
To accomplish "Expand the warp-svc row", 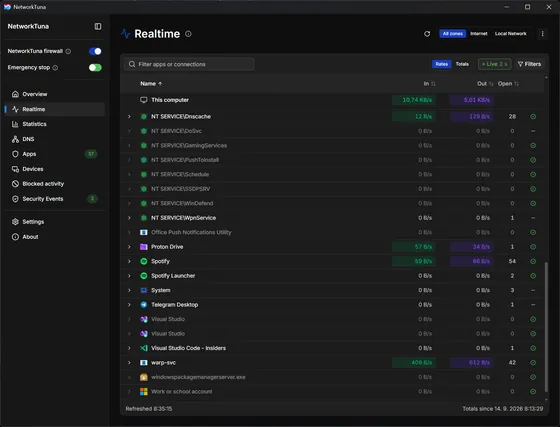I will (129, 363).
